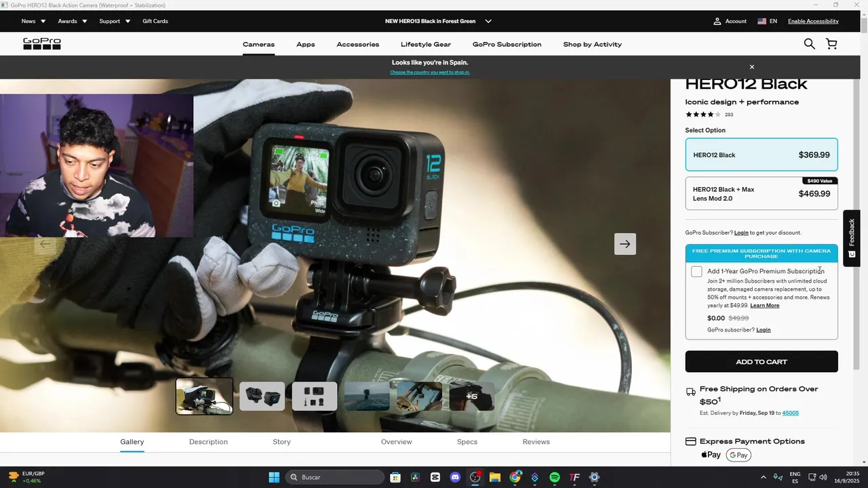Open Discord from taskbar
Screen dimensions: 868x488
(455, 477)
